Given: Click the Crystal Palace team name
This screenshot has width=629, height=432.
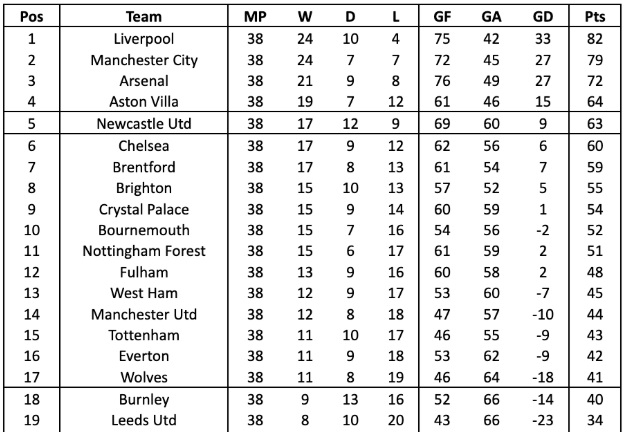Looking at the screenshot, I should [144, 209].
